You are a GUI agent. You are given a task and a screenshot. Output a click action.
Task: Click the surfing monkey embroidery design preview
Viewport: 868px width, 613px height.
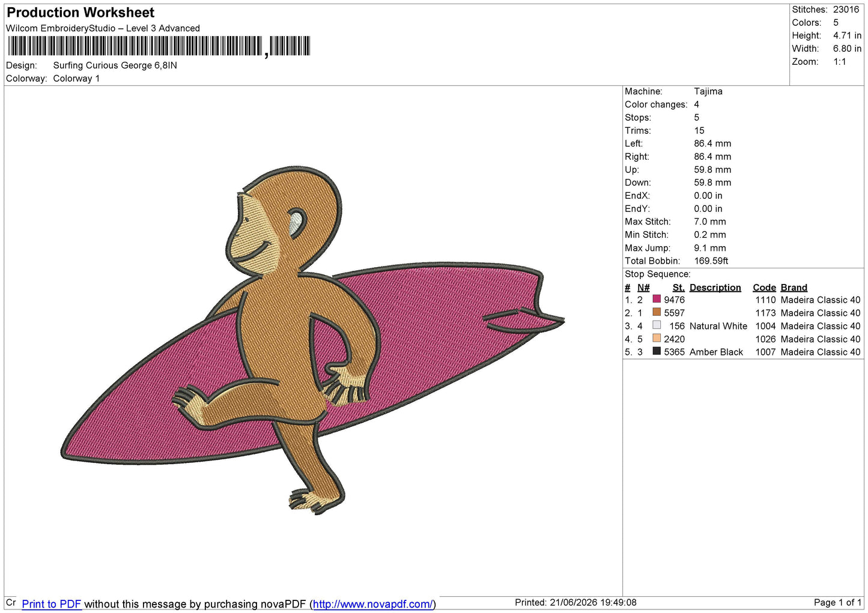tap(312, 340)
